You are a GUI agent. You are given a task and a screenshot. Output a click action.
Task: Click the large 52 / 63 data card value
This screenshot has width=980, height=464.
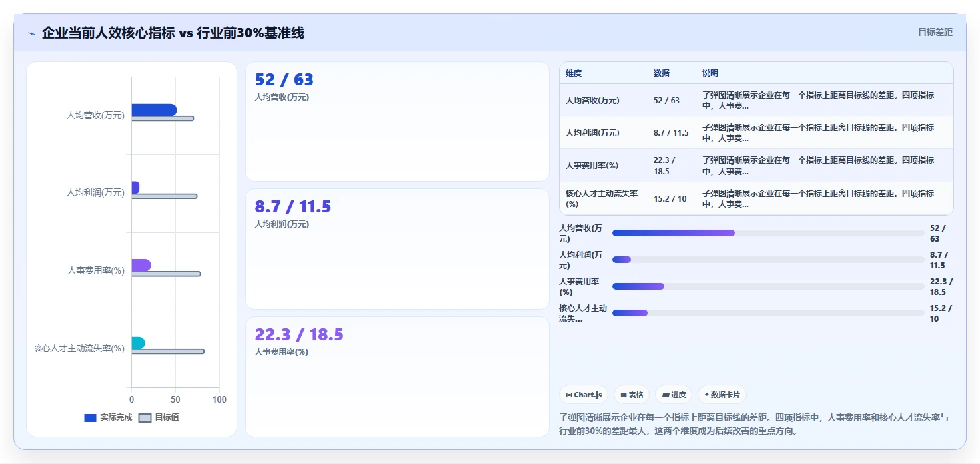[x=284, y=80]
